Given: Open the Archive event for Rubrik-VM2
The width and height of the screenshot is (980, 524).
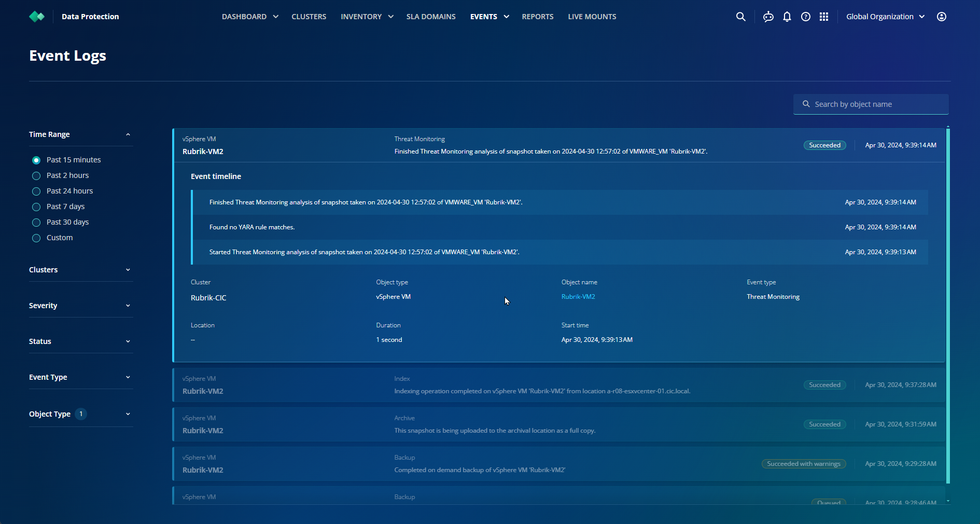Looking at the screenshot, I should (x=559, y=424).
